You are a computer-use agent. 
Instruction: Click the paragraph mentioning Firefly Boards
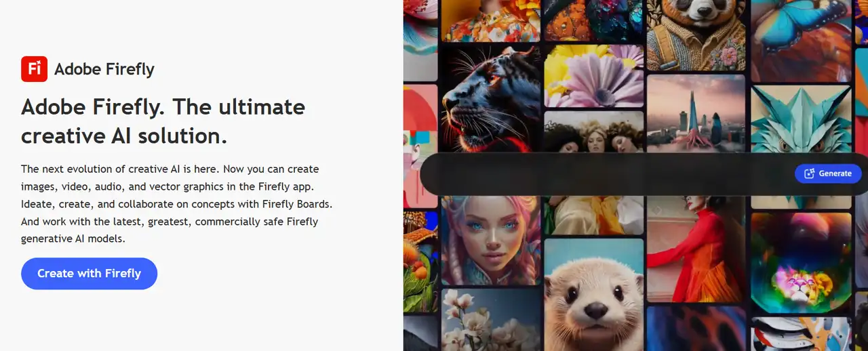176,204
